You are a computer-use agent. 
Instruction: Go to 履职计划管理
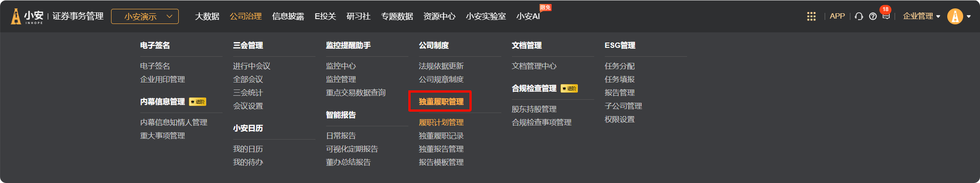coord(441,122)
